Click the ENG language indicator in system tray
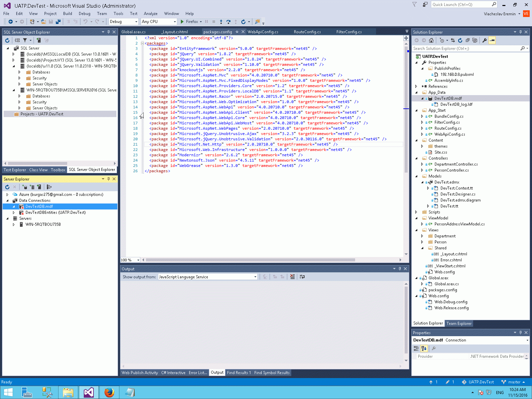Image resolution: width=532 pixels, height=399 pixels. [500, 392]
